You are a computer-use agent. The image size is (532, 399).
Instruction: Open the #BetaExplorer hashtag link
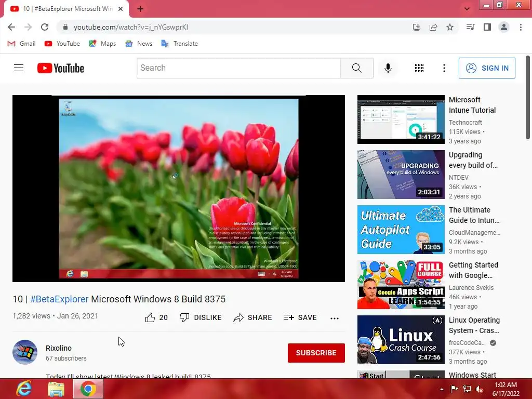(x=59, y=299)
